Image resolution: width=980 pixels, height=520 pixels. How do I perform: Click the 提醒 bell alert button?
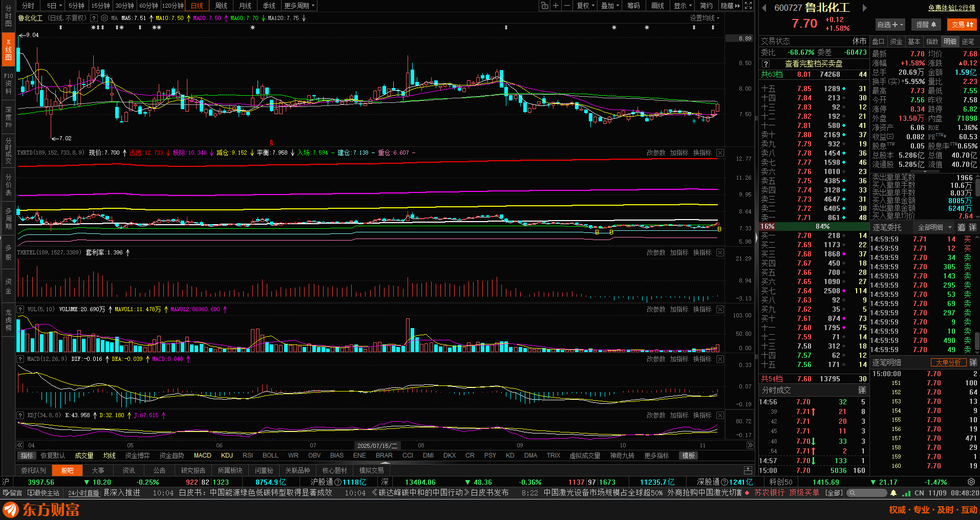click(x=926, y=25)
